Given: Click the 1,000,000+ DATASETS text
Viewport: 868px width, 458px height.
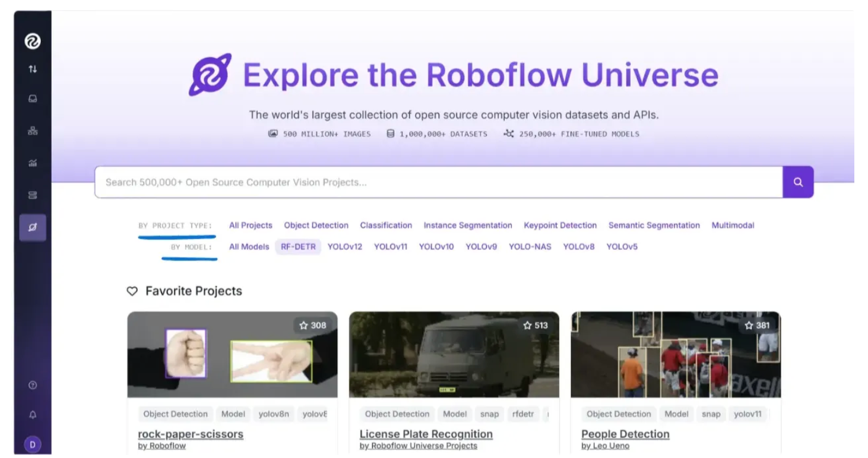Looking at the screenshot, I should click(x=443, y=134).
